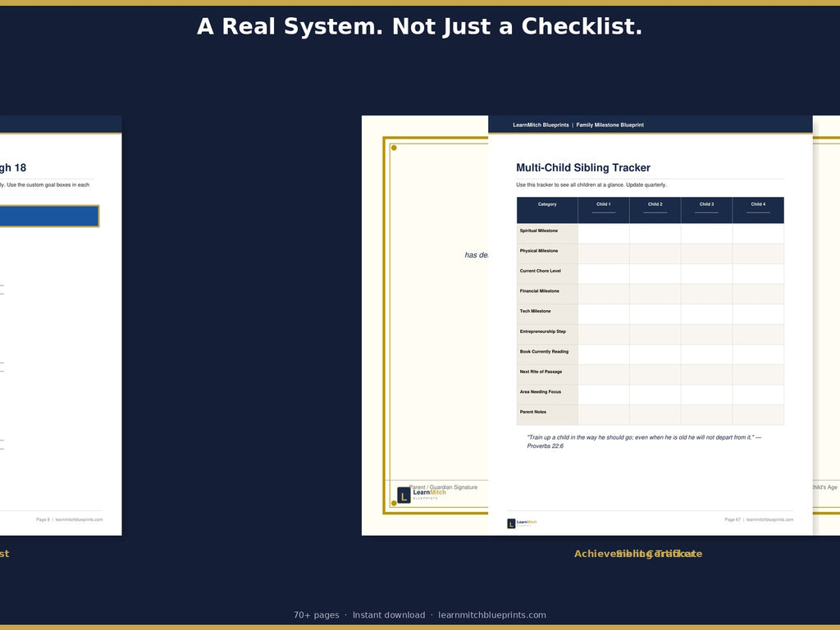The height and width of the screenshot is (630, 840).
Task: Click the Area Needing Focus row label
Action: [x=540, y=391]
